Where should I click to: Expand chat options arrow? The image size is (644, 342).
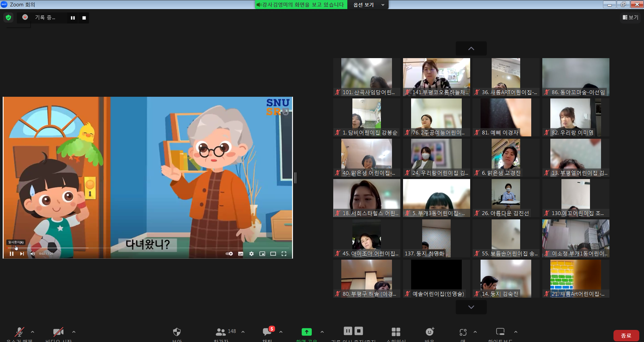281,332
